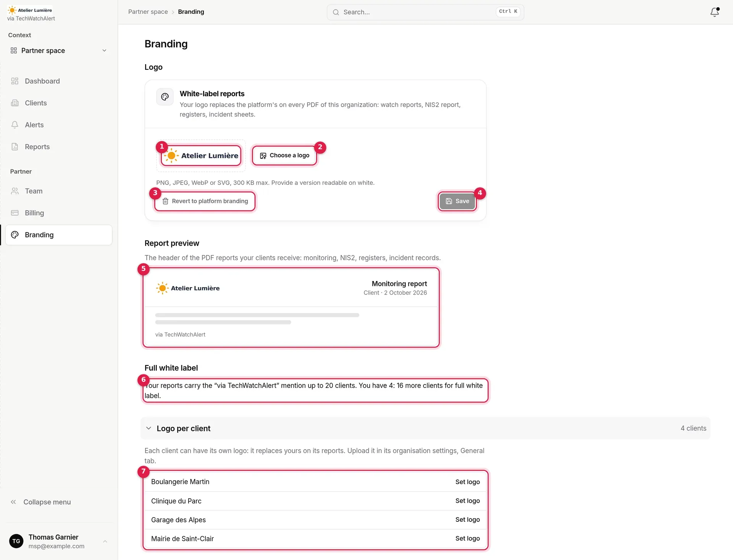Open the Team page
This screenshot has width=733, height=560.
pyautogui.click(x=59, y=191)
